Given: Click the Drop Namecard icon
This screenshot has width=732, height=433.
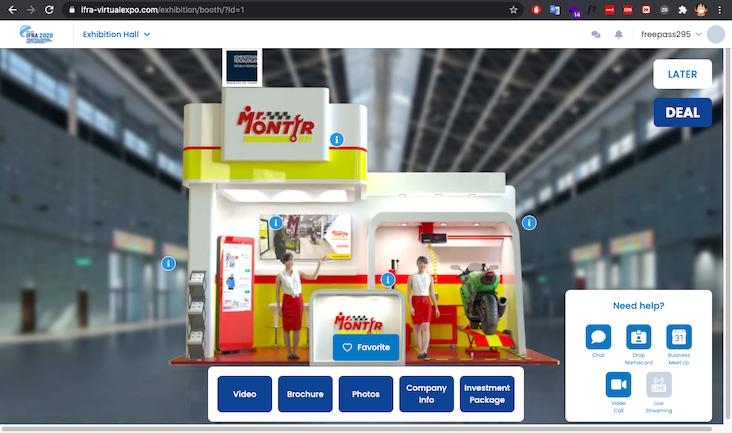Looking at the screenshot, I should click(638, 337).
